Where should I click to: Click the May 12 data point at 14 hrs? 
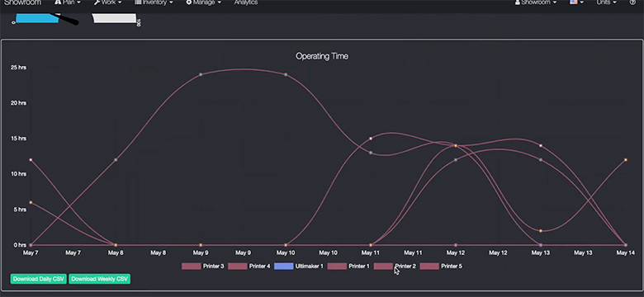point(456,145)
